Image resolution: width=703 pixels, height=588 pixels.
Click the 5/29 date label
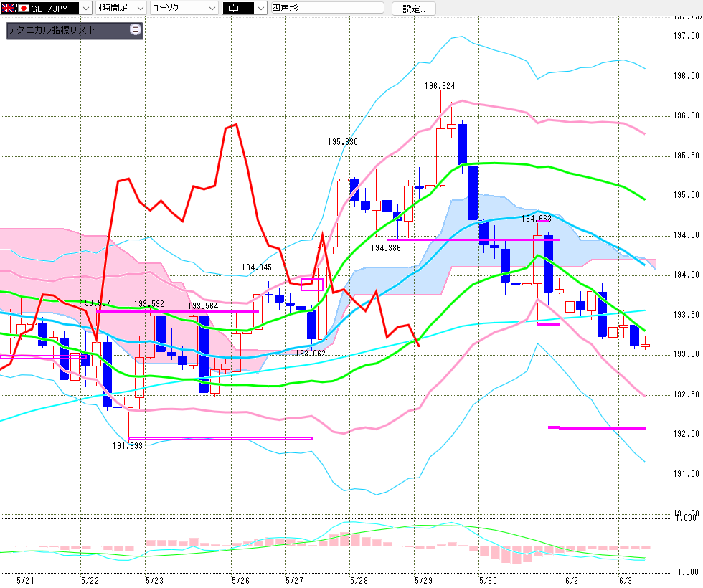[423, 580]
